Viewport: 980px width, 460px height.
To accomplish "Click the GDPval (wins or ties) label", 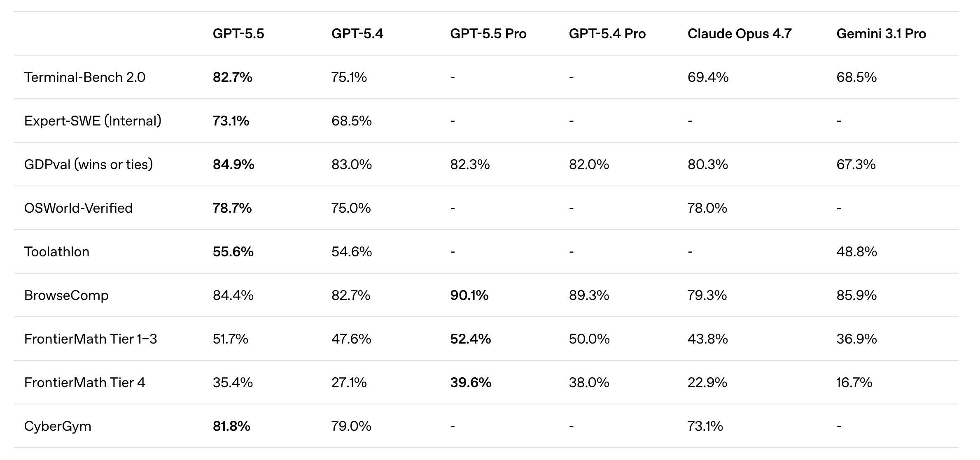I will pyautogui.click(x=89, y=165).
